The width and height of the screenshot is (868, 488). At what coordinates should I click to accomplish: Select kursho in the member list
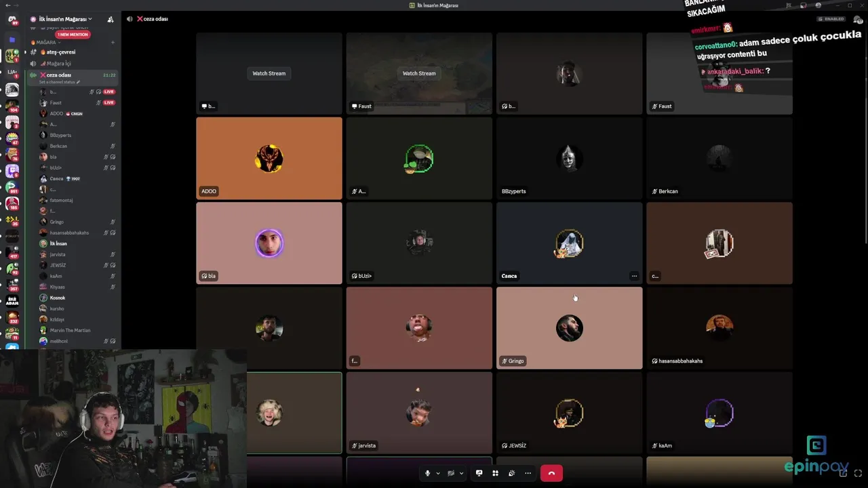[x=77, y=308]
